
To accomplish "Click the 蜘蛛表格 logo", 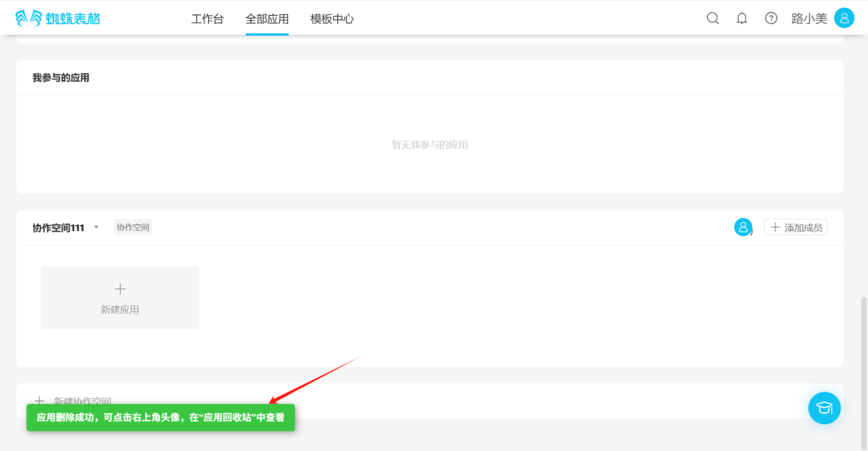I will [57, 18].
